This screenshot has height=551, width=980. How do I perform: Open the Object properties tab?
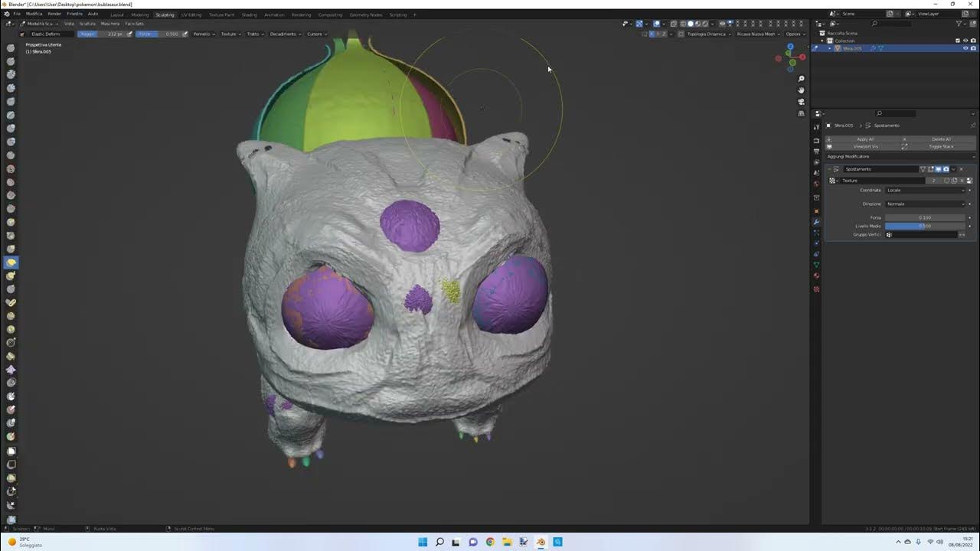click(817, 211)
